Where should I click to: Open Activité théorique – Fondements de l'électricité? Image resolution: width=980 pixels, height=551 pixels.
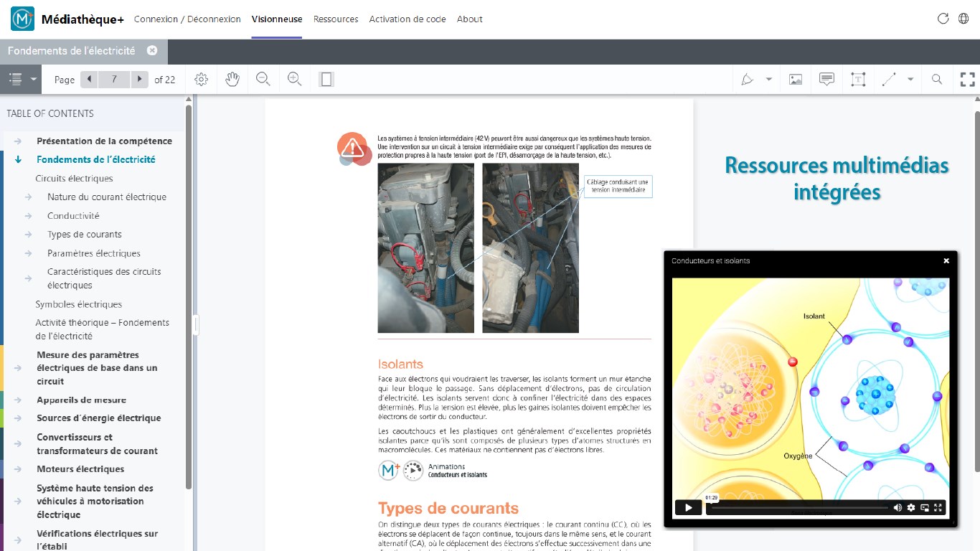click(103, 329)
